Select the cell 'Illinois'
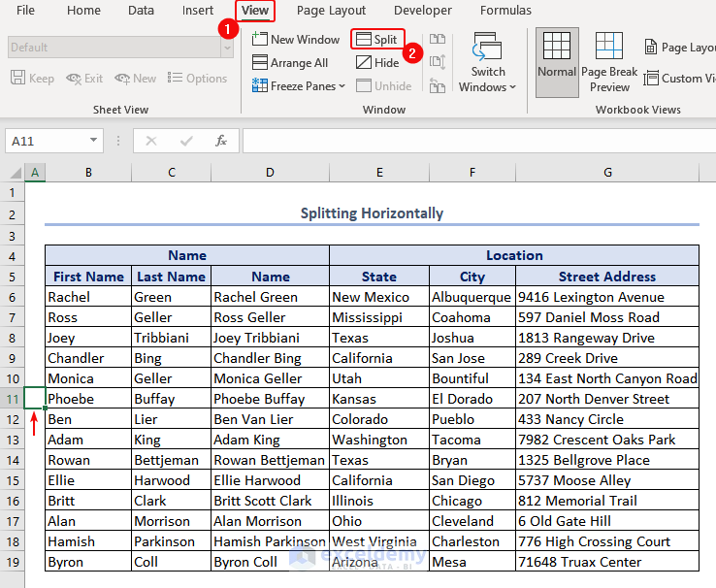 click(x=379, y=501)
